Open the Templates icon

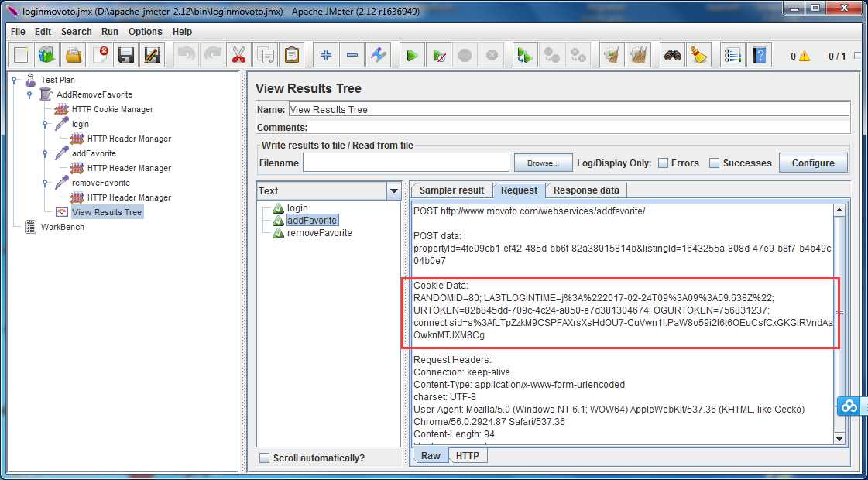coord(47,56)
